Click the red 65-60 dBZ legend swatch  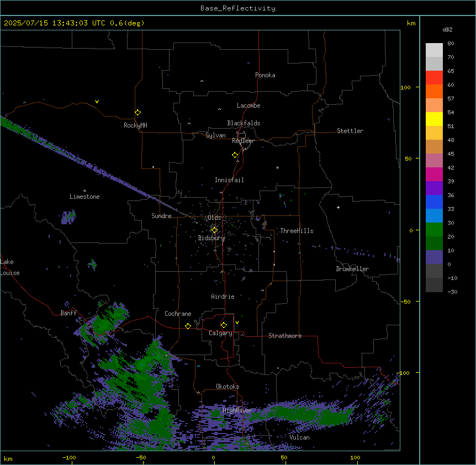[434, 78]
